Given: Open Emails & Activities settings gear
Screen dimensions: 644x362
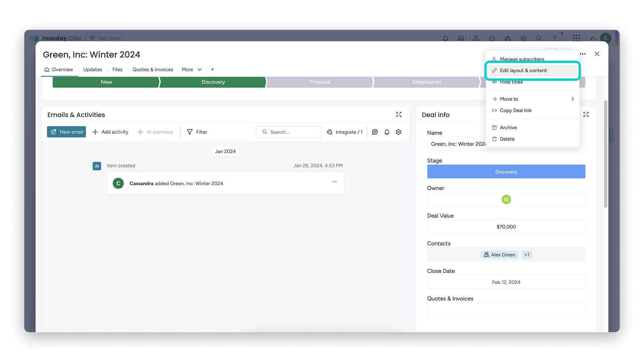Looking at the screenshot, I should pos(398,132).
